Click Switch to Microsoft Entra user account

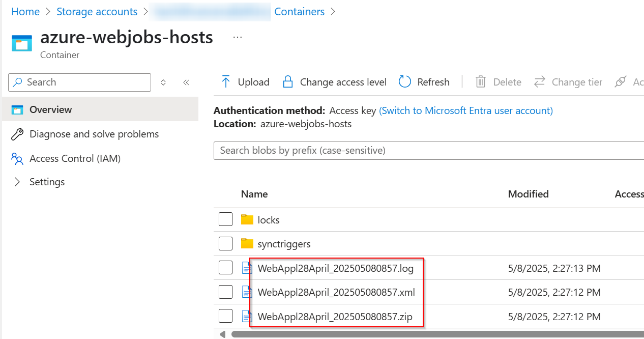tap(465, 110)
